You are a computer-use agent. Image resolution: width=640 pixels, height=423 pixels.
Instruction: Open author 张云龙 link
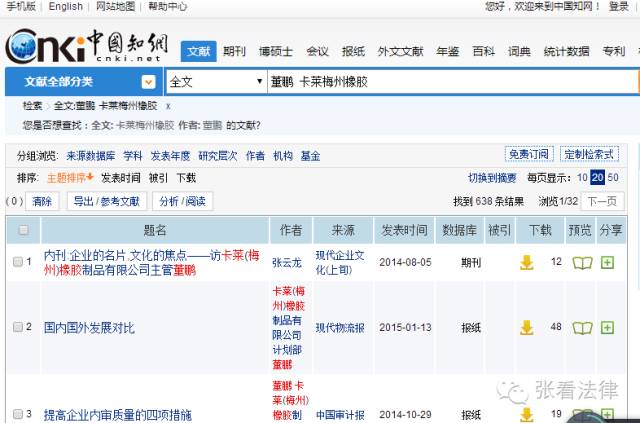coord(287,263)
